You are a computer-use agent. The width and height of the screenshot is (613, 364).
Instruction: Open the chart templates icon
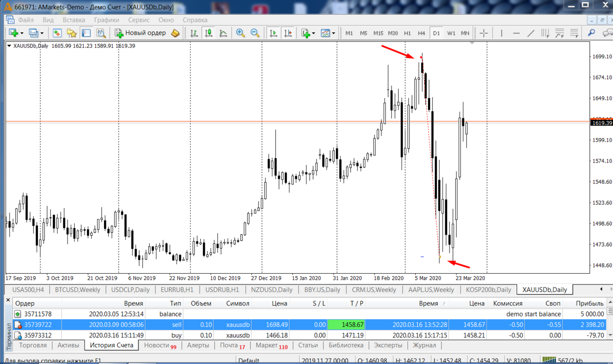(x=326, y=33)
